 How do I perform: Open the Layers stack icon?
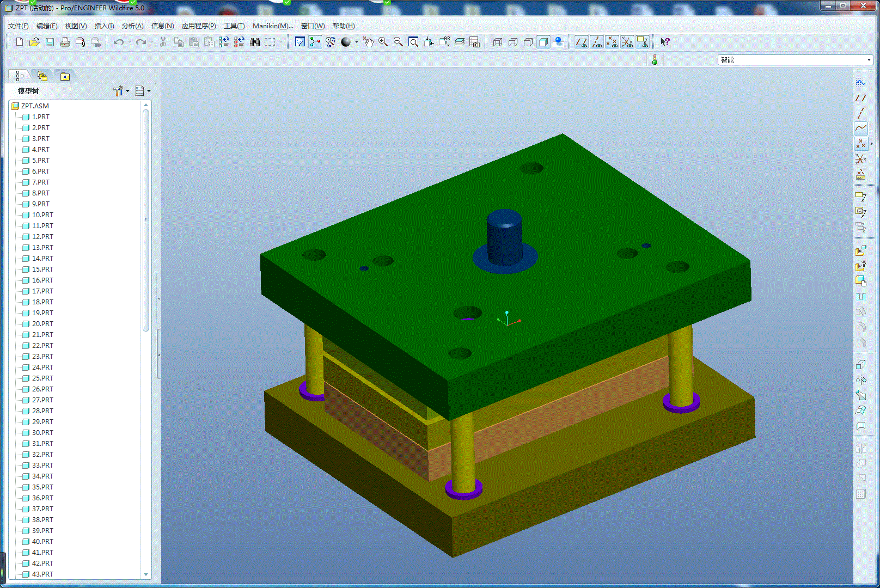pos(460,42)
